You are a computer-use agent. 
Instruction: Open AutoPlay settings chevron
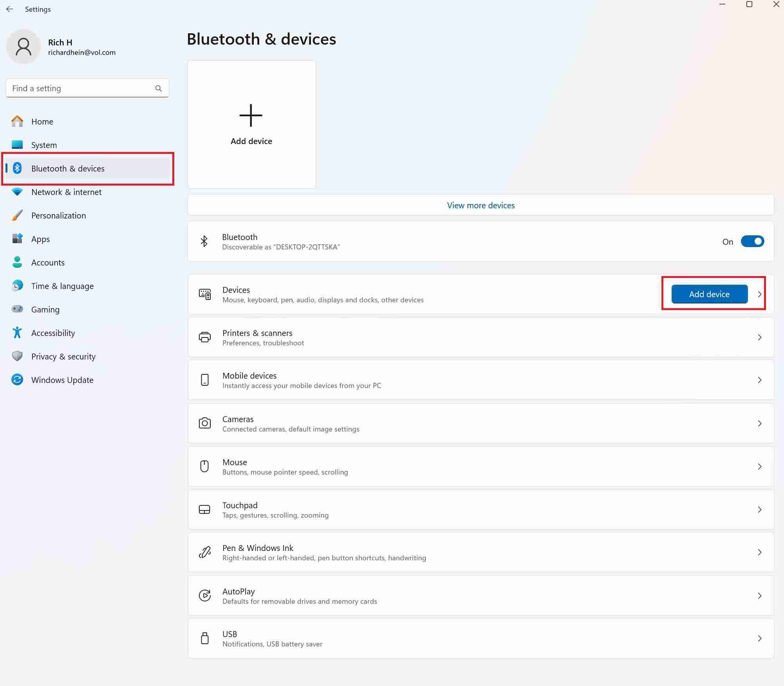pos(760,596)
